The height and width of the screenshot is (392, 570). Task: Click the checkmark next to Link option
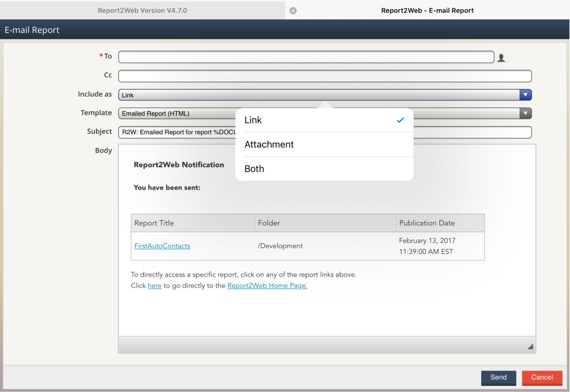400,120
